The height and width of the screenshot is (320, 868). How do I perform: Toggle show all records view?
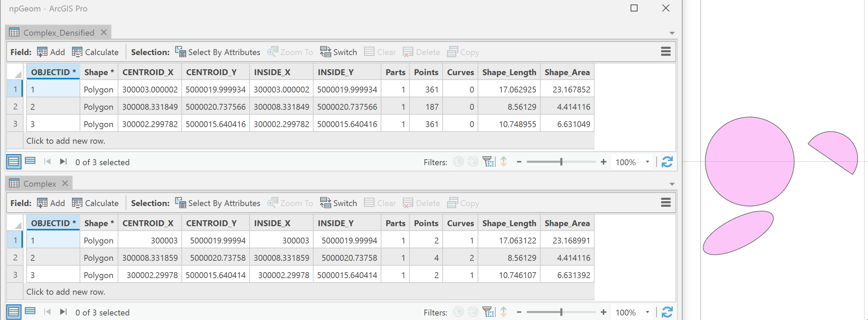[13, 161]
